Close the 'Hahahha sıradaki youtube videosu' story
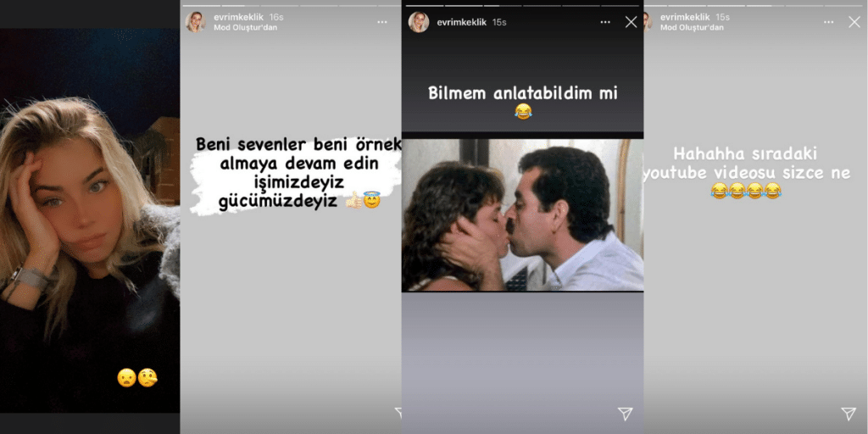 click(854, 22)
